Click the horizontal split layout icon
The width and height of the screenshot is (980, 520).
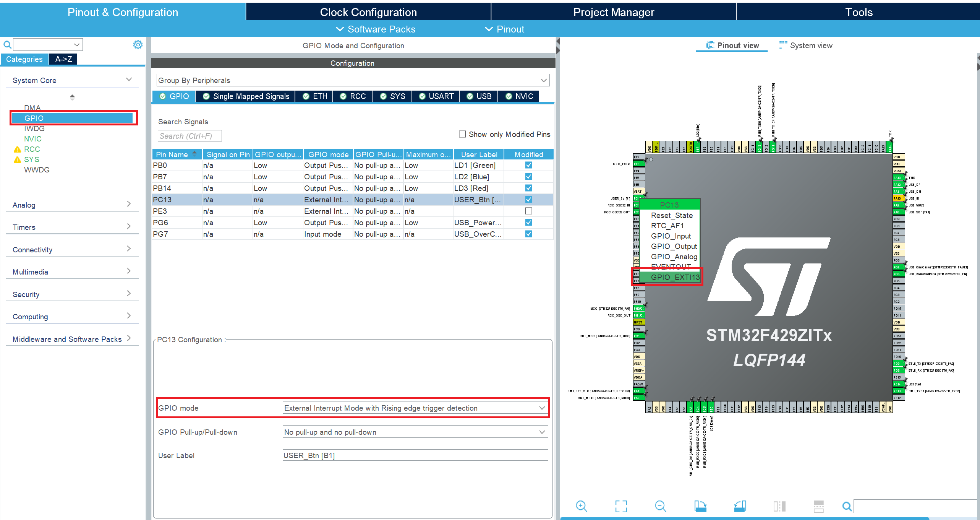tap(818, 506)
